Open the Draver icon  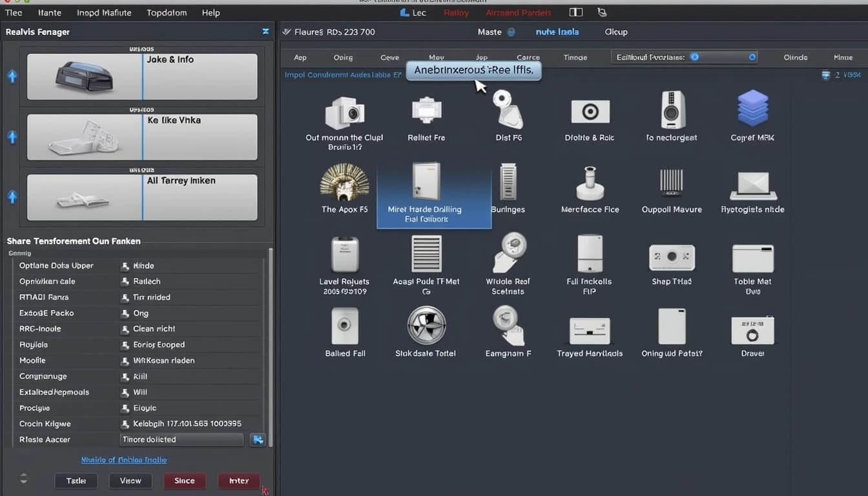coord(752,329)
